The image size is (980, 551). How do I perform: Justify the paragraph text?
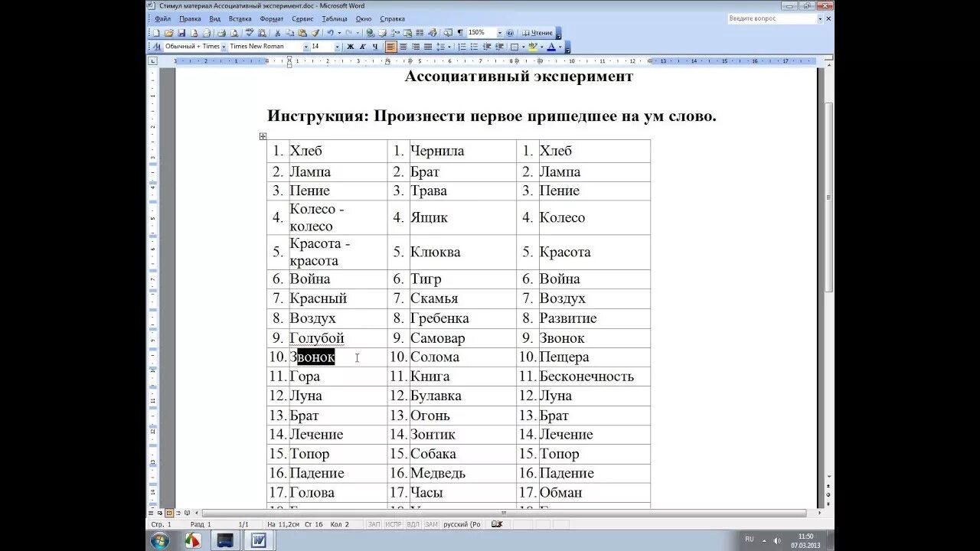(x=428, y=47)
